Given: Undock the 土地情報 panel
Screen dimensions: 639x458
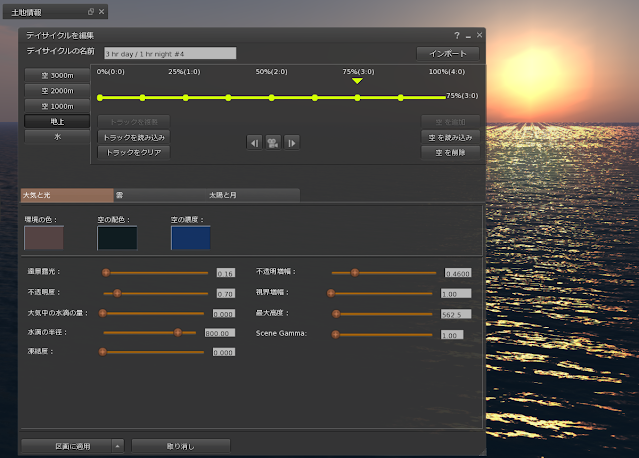Looking at the screenshot, I should coord(91,12).
